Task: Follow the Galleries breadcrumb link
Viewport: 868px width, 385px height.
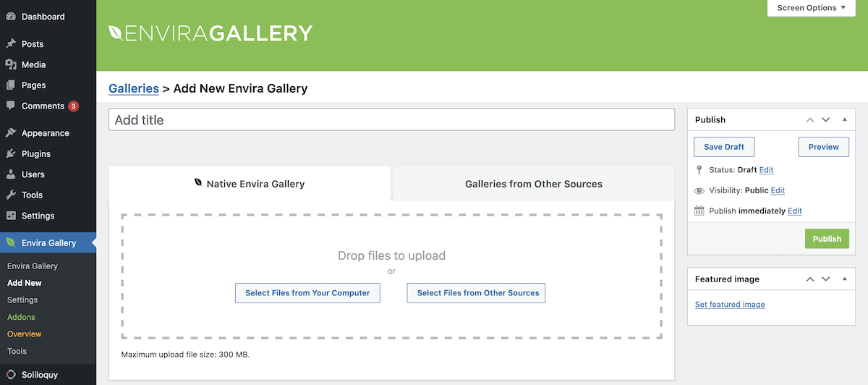Action: tap(134, 88)
